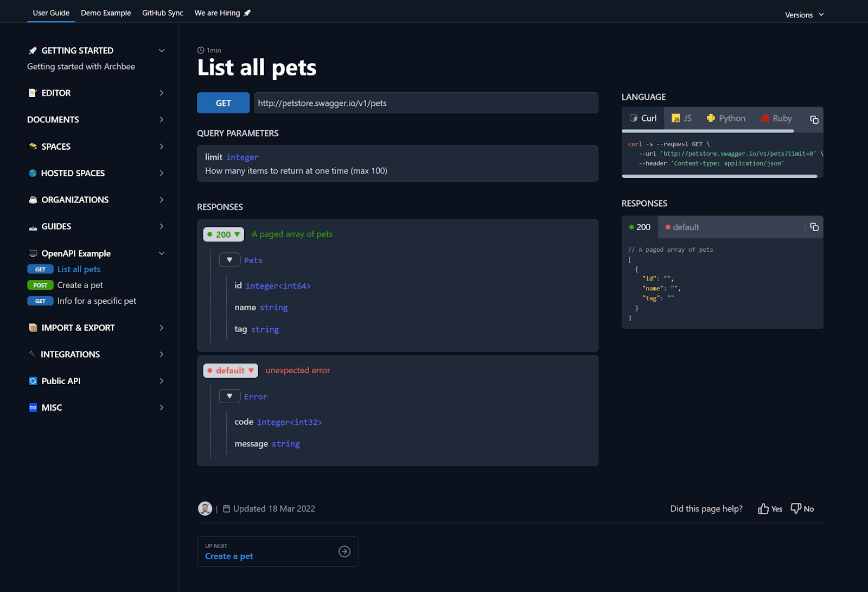The height and width of the screenshot is (592, 868).
Task: Open the Versions dropdown
Action: (804, 15)
